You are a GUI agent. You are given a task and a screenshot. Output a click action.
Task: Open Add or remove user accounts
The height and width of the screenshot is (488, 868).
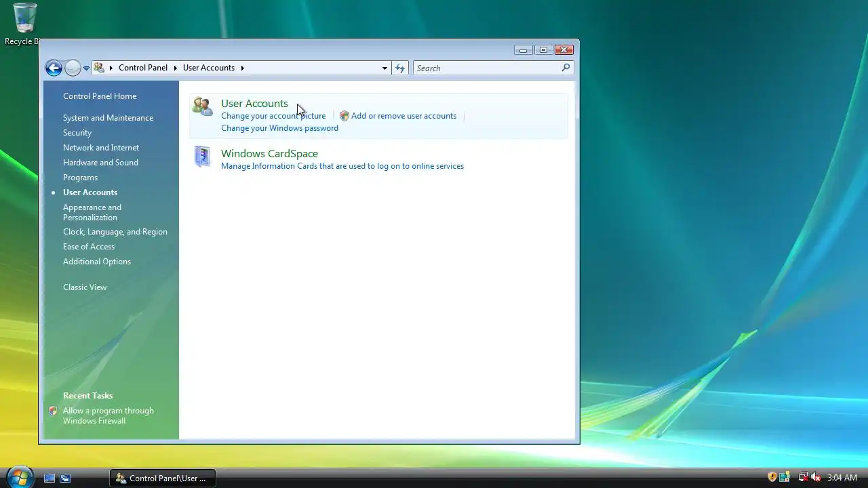click(x=403, y=116)
